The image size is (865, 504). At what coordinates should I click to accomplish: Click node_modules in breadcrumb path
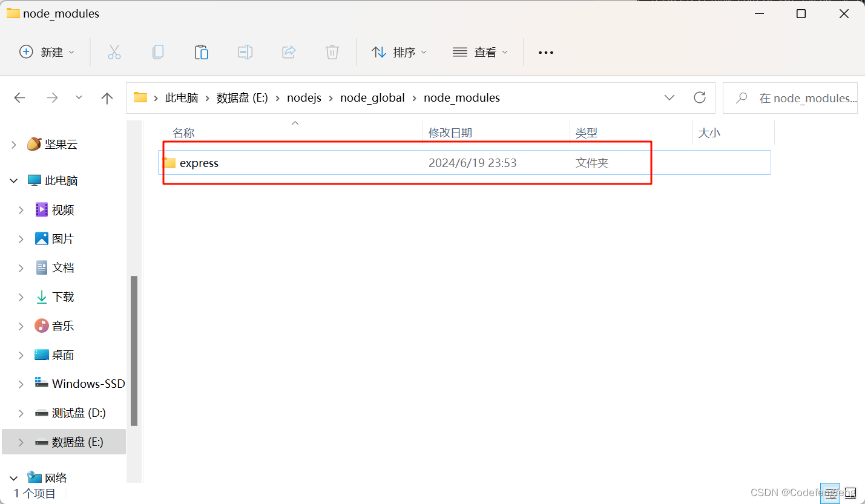pyautogui.click(x=462, y=97)
